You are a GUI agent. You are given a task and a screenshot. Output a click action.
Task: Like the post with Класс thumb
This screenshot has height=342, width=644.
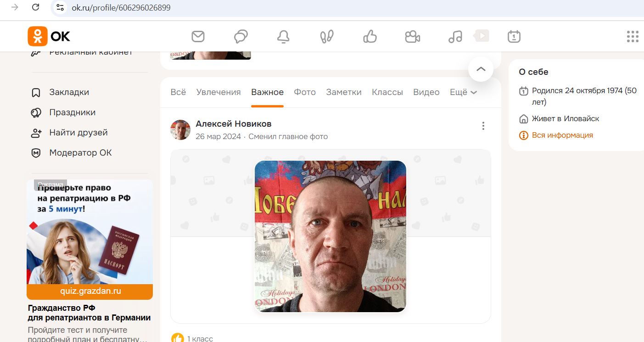[x=178, y=338]
